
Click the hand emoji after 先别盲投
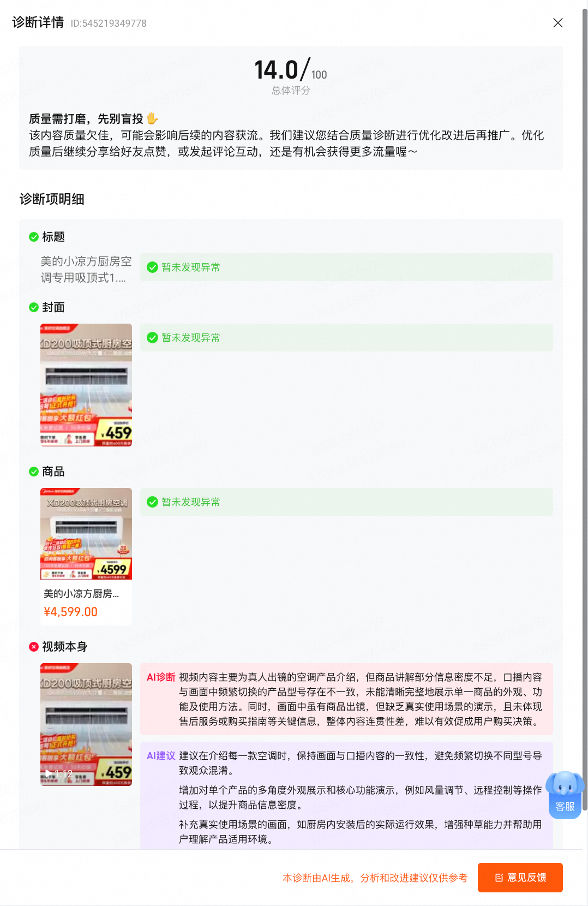(152, 118)
